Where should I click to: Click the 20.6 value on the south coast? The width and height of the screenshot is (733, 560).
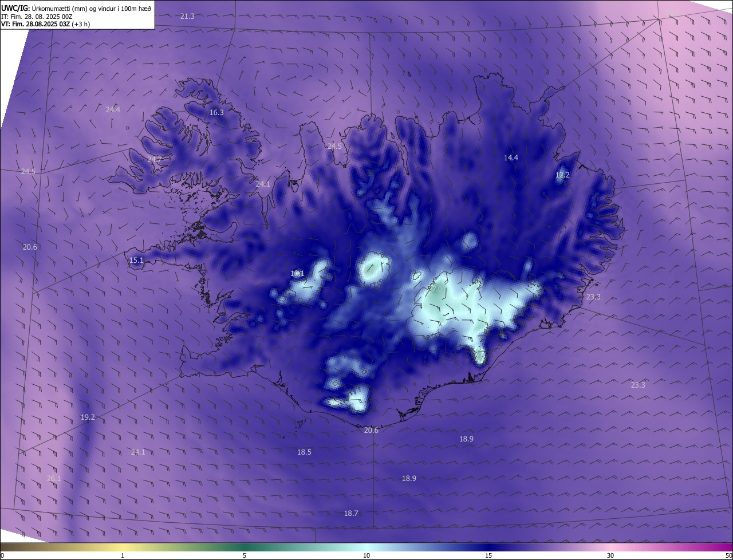tap(371, 430)
